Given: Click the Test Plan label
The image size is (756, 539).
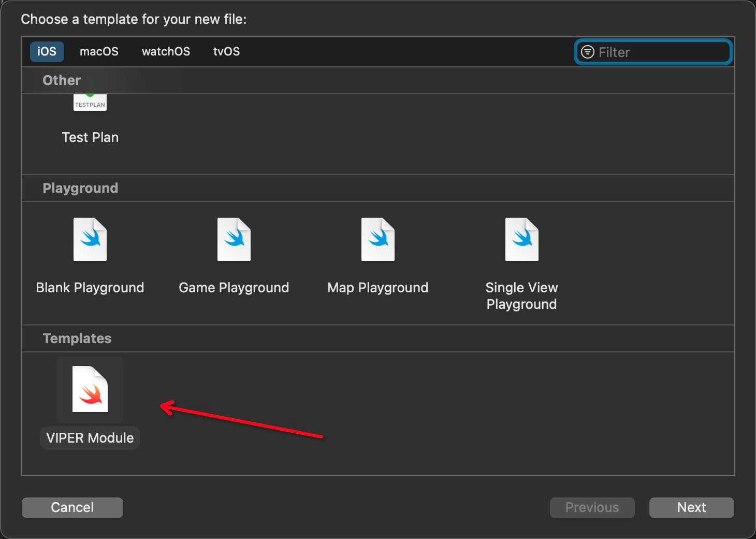Looking at the screenshot, I should [x=90, y=137].
